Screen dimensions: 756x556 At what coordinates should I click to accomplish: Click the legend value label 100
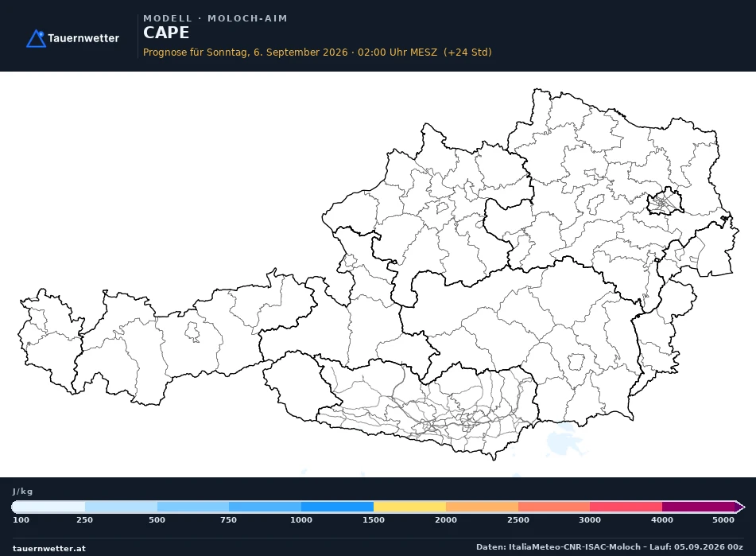pyautogui.click(x=21, y=520)
